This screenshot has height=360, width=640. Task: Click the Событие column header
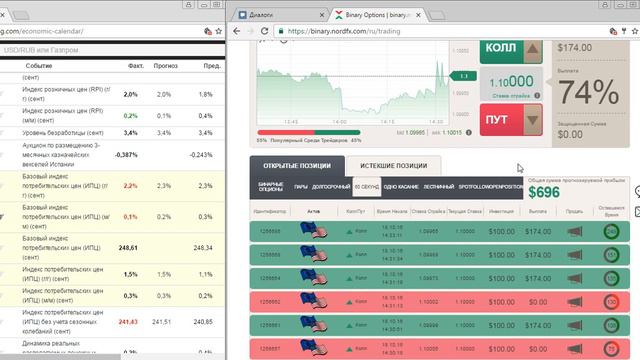click(x=39, y=66)
